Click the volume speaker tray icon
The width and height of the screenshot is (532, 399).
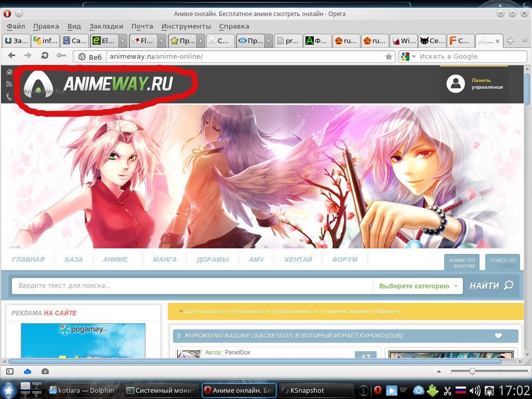click(475, 391)
